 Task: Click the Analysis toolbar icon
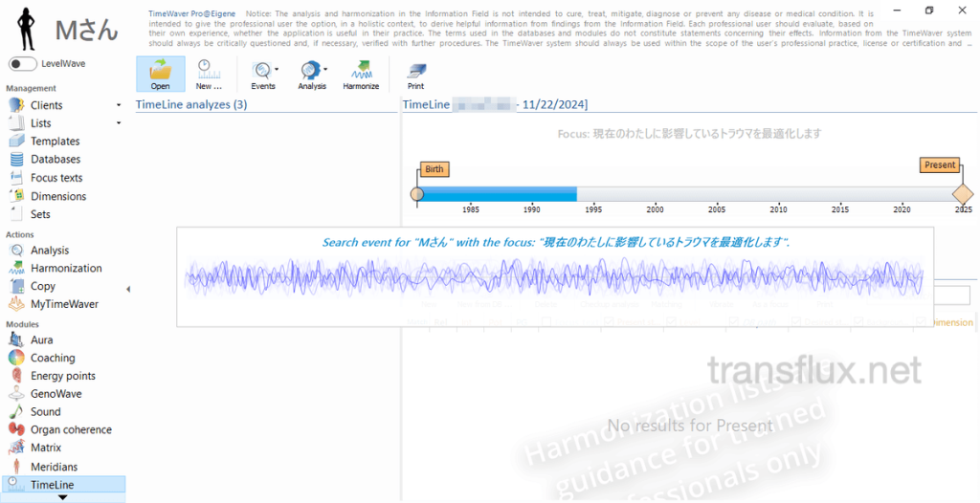pos(310,70)
